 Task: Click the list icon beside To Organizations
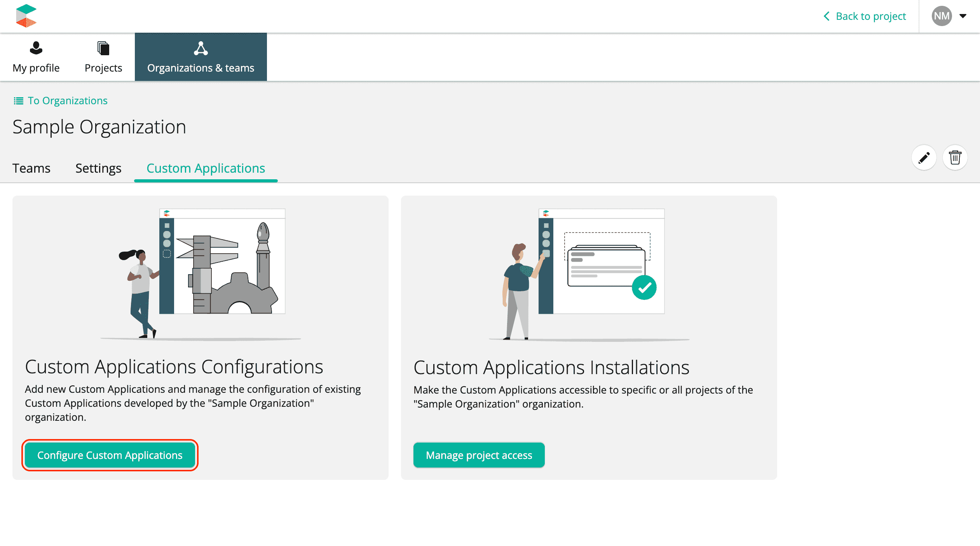[18, 101]
